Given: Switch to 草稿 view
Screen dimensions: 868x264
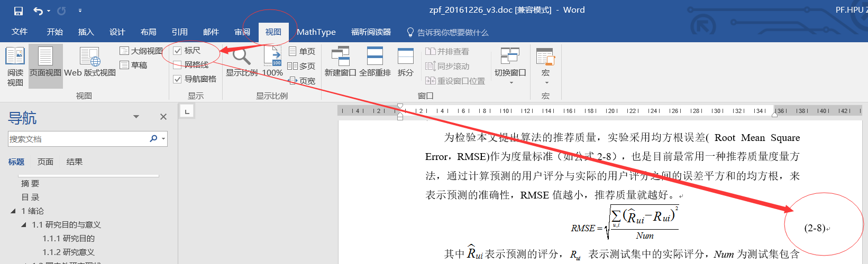Looking at the screenshot, I should click(x=134, y=65).
